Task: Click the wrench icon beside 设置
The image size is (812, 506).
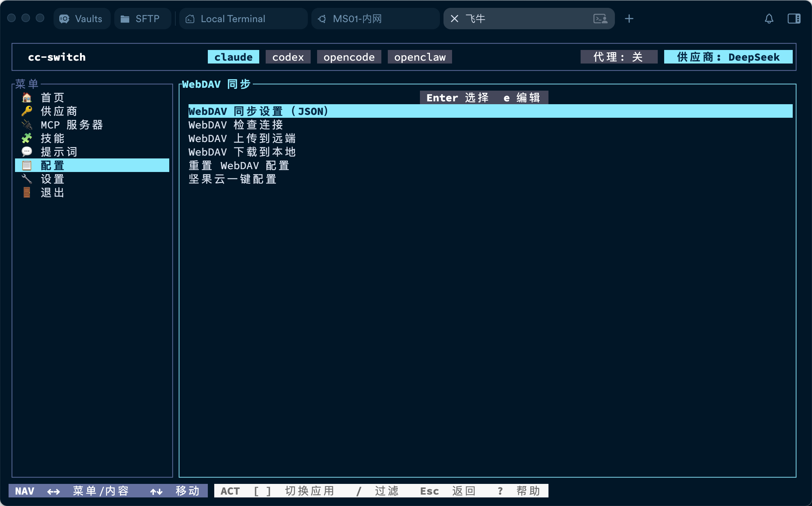Action: coord(27,179)
